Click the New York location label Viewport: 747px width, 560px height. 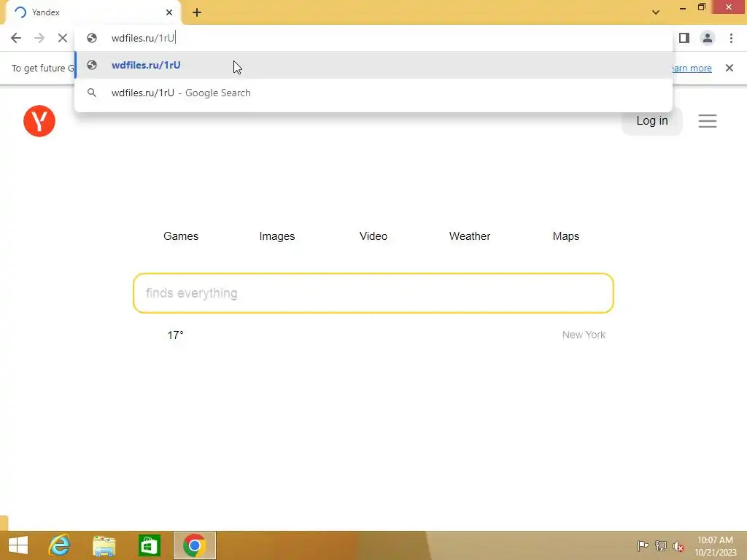(584, 335)
